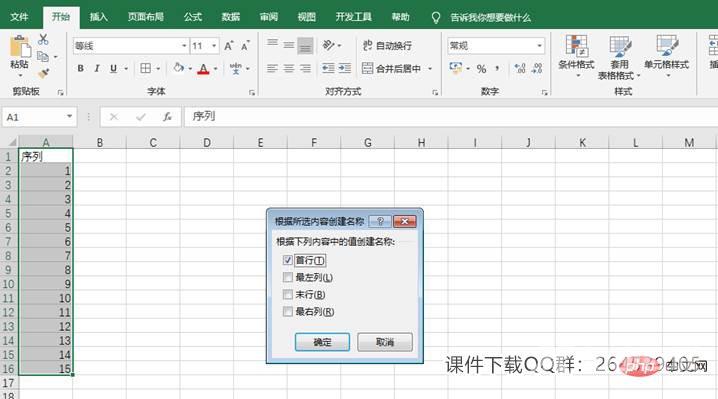The height and width of the screenshot is (399, 718).
Task: Click 取消 in dialog
Action: pyautogui.click(x=385, y=342)
